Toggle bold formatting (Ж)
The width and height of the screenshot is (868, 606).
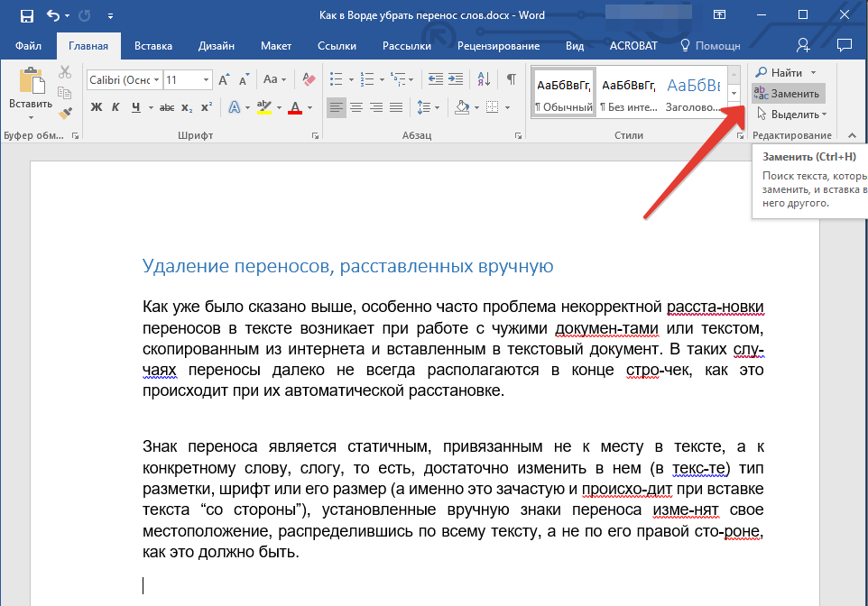point(97,107)
